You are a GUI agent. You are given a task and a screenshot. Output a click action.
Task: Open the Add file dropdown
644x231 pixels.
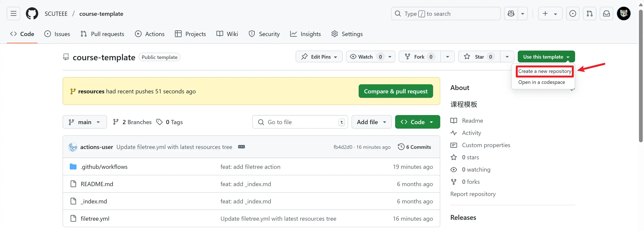tap(371, 122)
